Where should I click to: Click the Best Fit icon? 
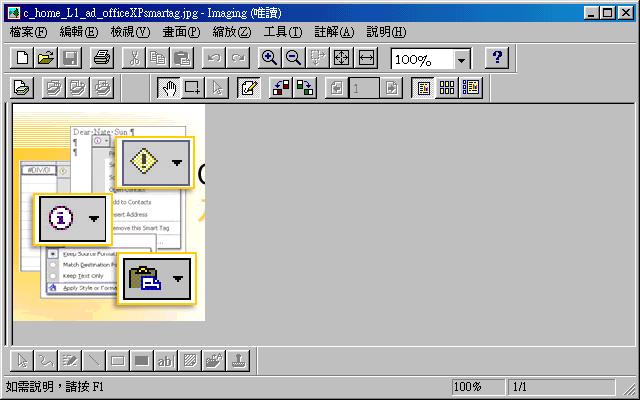pos(342,58)
